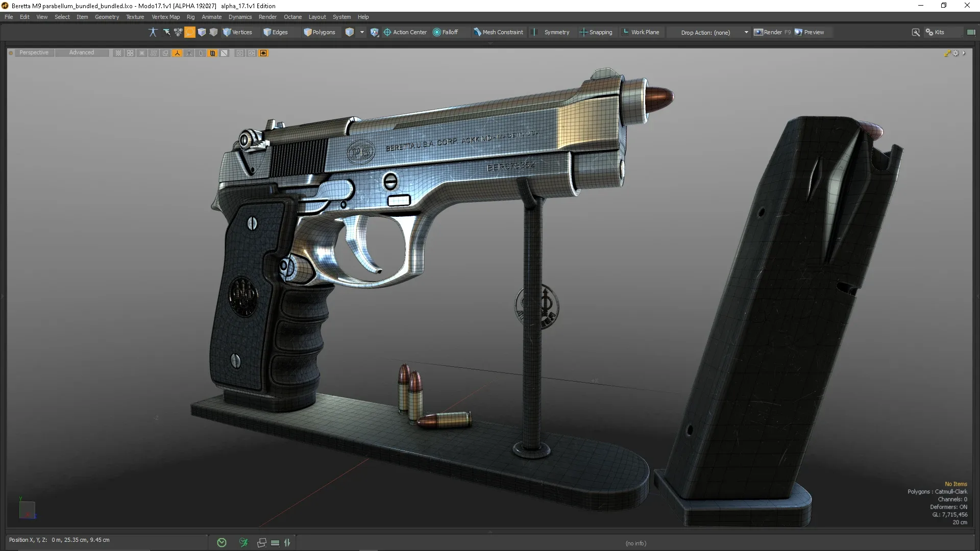
Task: Open viewport settings gear icon
Action: tap(956, 53)
